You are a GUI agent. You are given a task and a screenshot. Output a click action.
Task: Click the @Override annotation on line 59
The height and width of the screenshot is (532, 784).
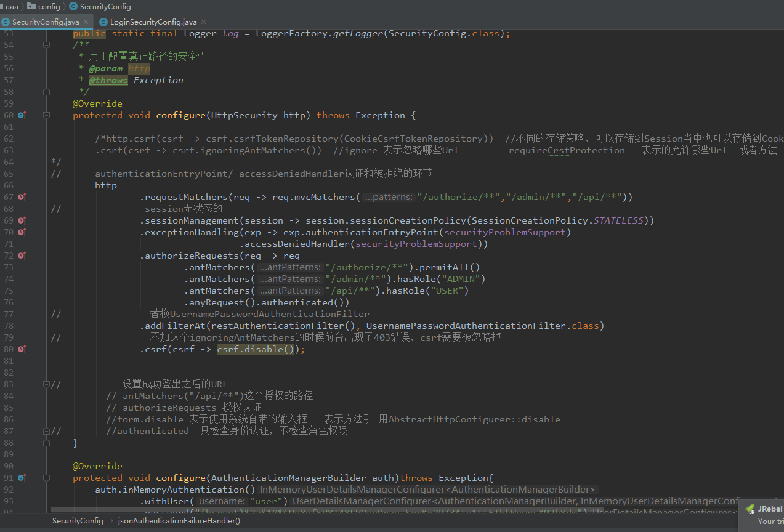pos(97,103)
